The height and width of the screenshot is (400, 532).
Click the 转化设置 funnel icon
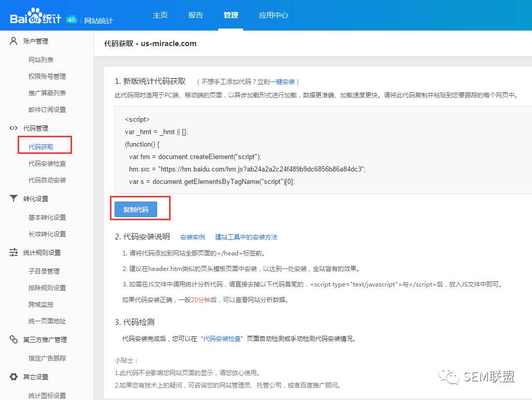[13, 198]
